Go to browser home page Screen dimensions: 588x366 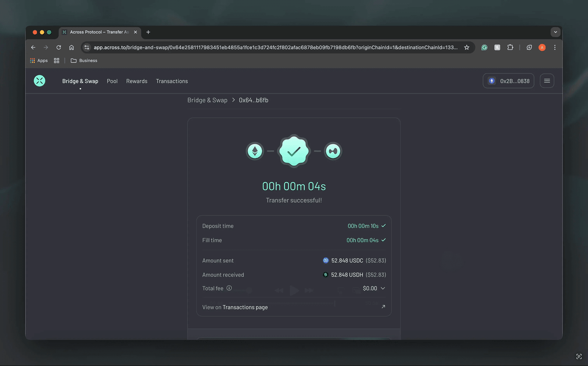pos(72,47)
